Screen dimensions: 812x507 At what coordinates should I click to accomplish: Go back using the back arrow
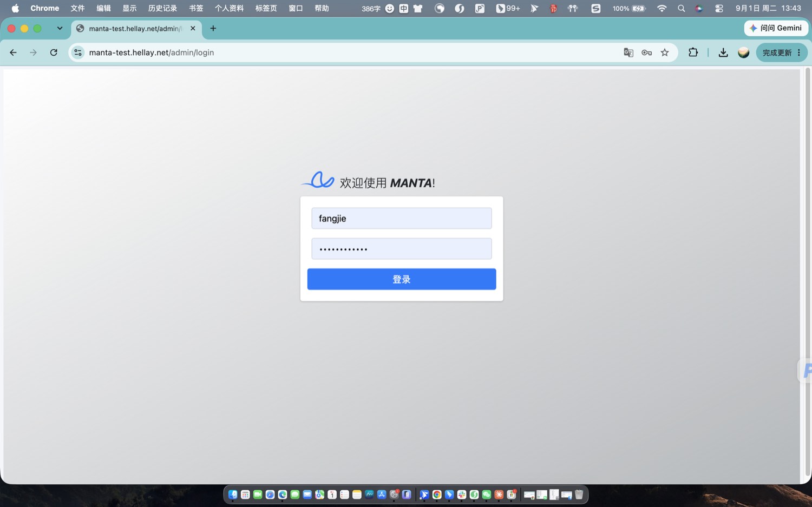13,52
